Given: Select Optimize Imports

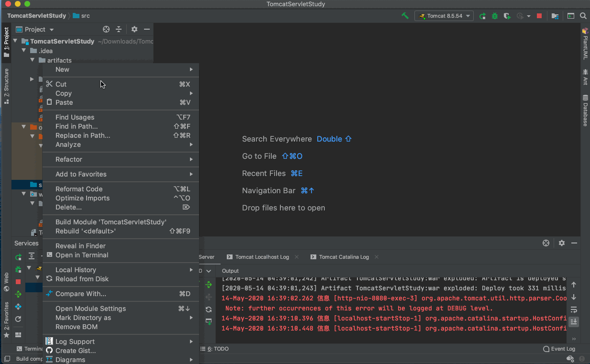Looking at the screenshot, I should click(121, 198).
